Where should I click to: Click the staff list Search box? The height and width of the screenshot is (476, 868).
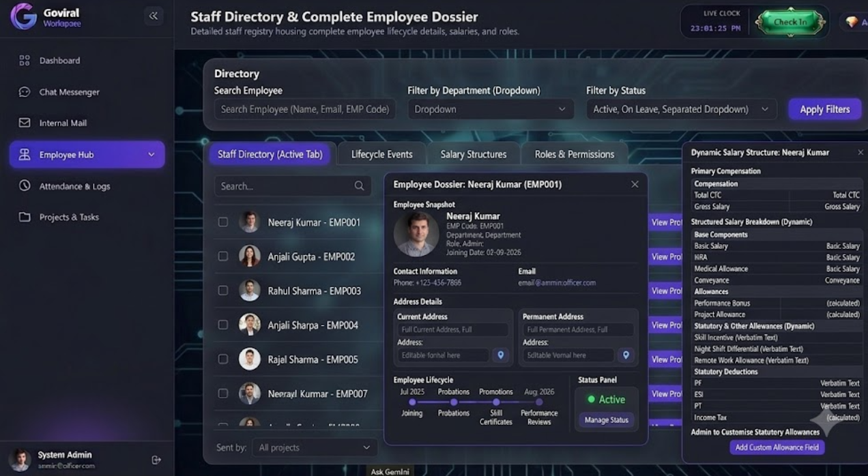click(293, 186)
